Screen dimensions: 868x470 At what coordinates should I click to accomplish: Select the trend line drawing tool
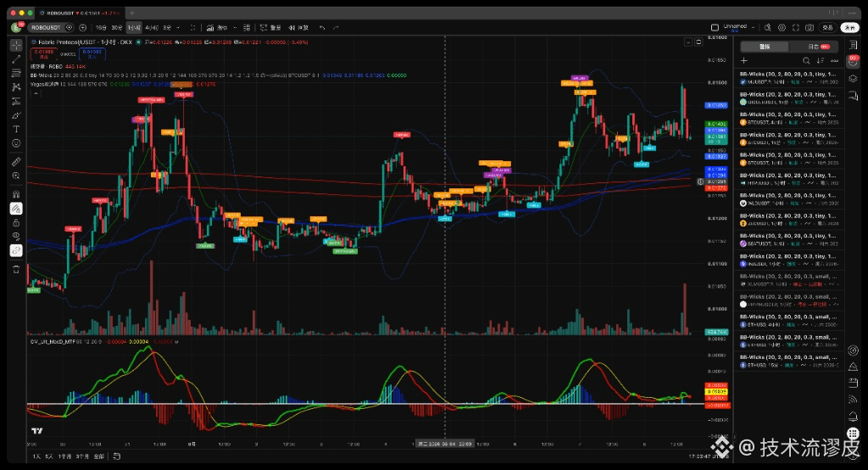click(x=16, y=59)
